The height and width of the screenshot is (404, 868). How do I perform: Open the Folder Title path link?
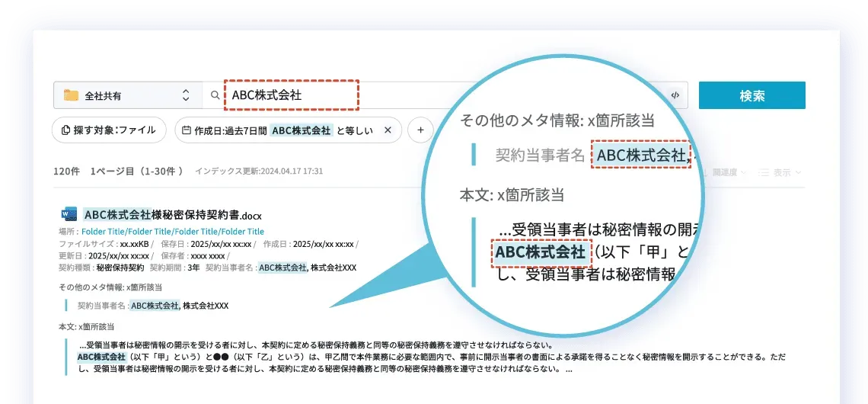point(173,231)
